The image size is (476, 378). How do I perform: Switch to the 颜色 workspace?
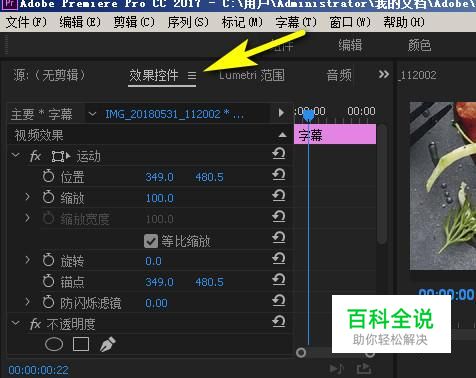[x=419, y=45]
